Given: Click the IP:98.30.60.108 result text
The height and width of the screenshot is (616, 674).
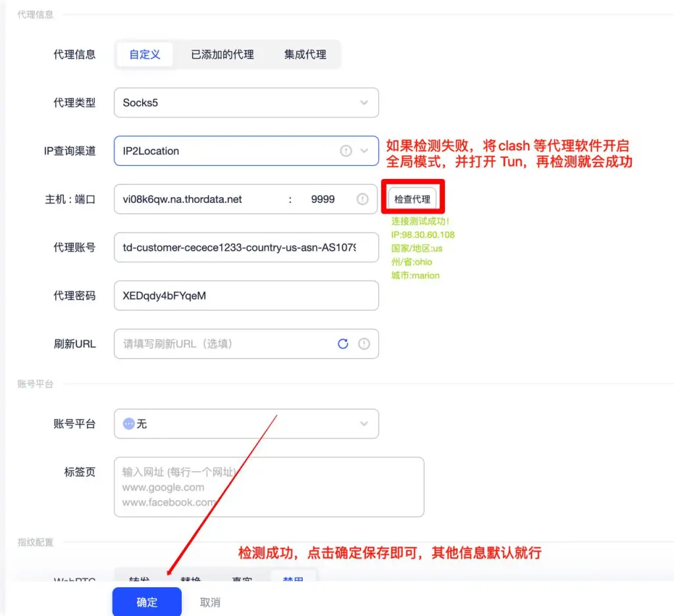Looking at the screenshot, I should pyautogui.click(x=423, y=235).
